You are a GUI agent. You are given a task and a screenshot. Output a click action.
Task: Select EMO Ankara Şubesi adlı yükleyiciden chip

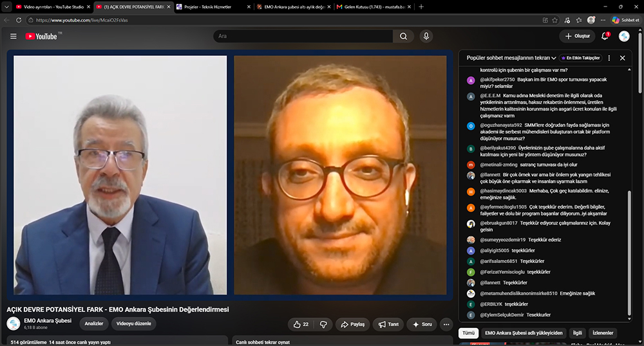(x=524, y=333)
